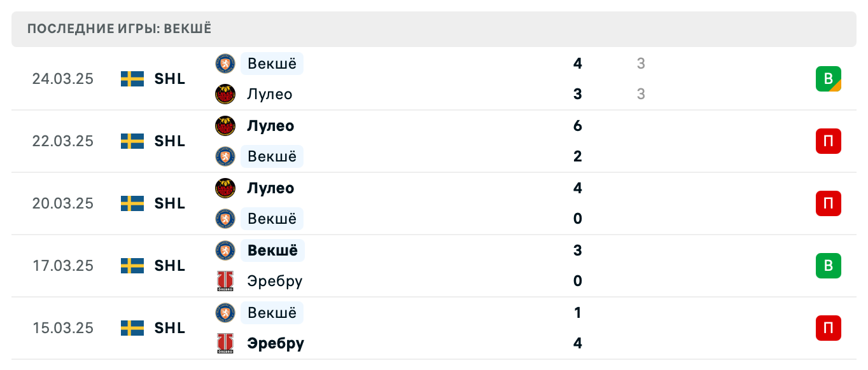868x370 pixels.
Task: Click red loss badge for 20.03.25 match
Action: point(828,203)
